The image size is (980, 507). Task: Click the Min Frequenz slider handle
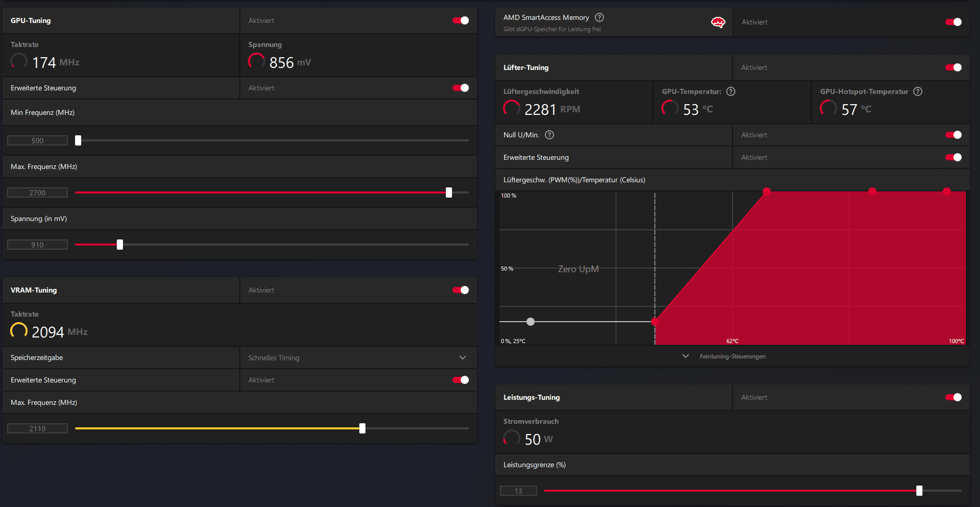78,140
